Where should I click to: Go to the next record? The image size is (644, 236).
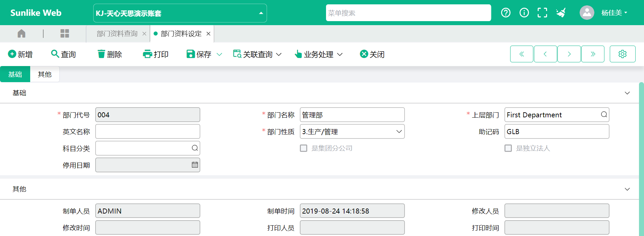[x=569, y=54]
